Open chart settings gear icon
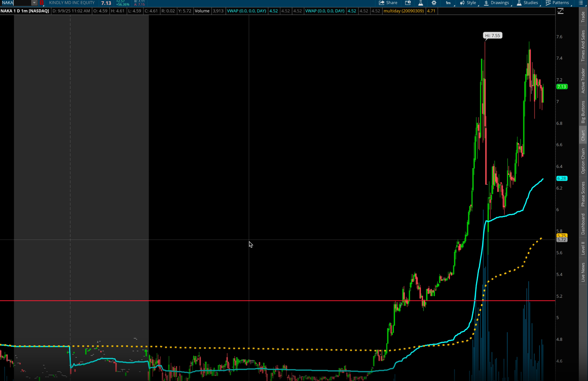The width and height of the screenshot is (588, 381). point(434,3)
